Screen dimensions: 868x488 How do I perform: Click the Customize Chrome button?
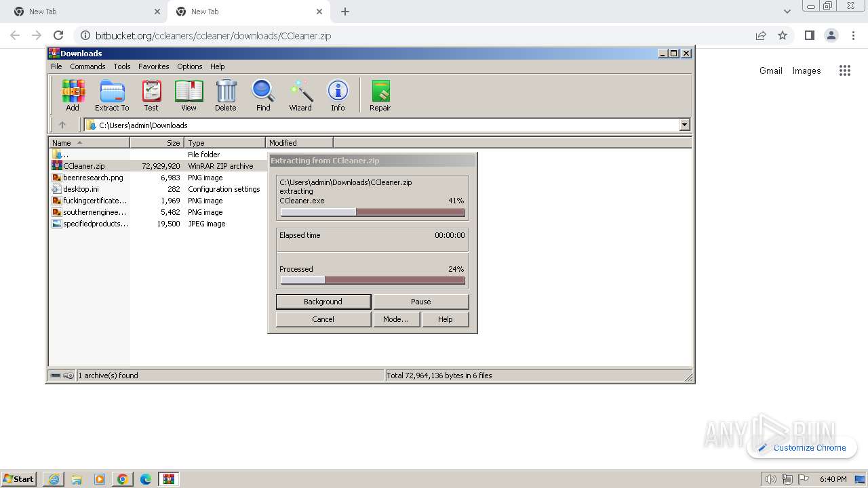click(802, 447)
